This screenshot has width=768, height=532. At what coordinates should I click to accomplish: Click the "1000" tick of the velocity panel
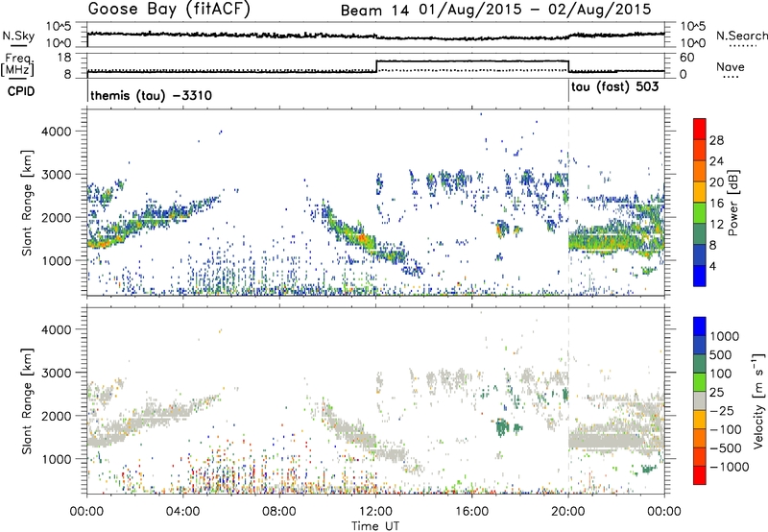pyautogui.click(x=57, y=459)
